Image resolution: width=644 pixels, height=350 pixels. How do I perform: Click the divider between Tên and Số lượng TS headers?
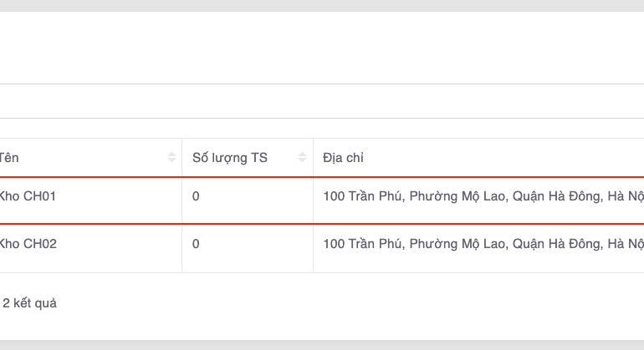pos(182,158)
